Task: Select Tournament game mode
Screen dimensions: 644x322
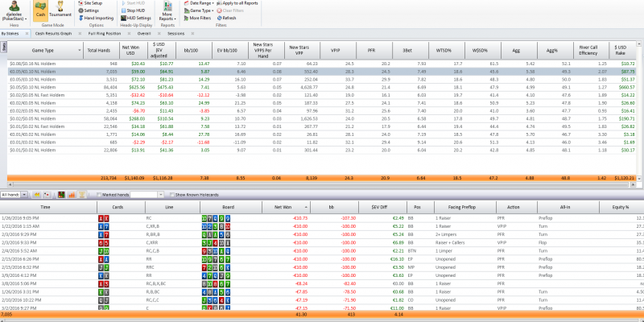Action: 60,10
